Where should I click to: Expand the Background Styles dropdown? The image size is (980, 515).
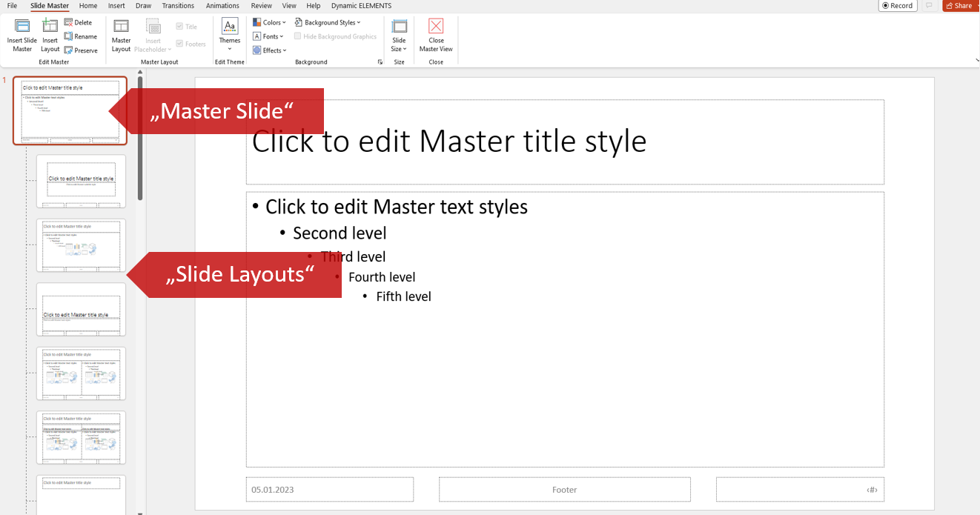328,23
